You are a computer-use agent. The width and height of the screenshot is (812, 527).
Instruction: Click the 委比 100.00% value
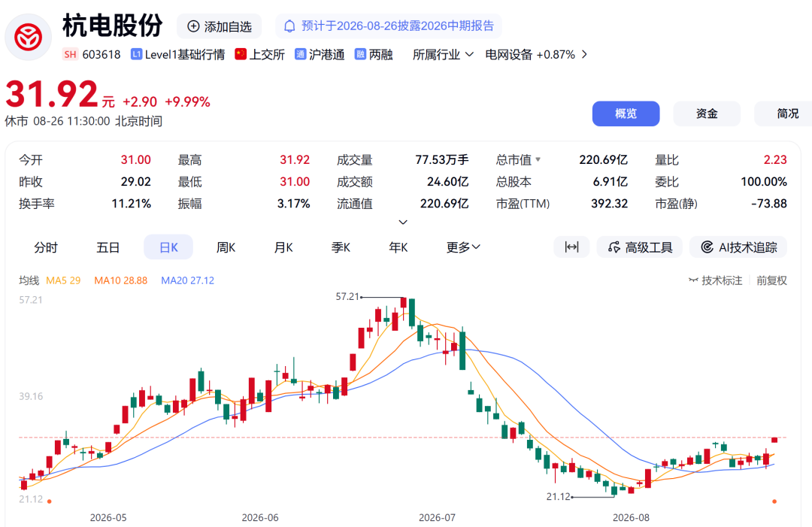[x=764, y=182]
